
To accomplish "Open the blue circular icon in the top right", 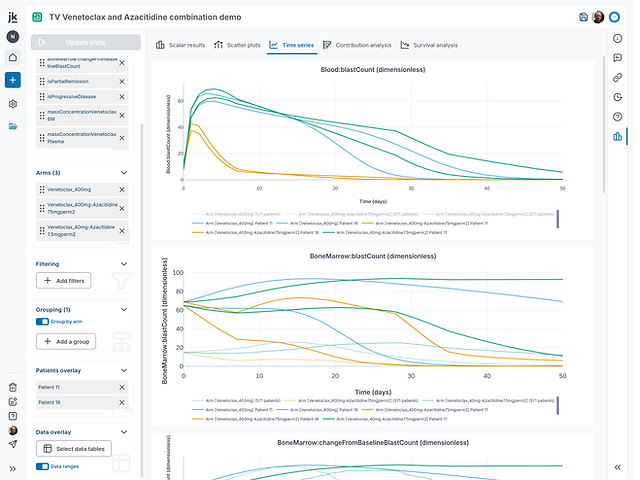I will coord(614,17).
